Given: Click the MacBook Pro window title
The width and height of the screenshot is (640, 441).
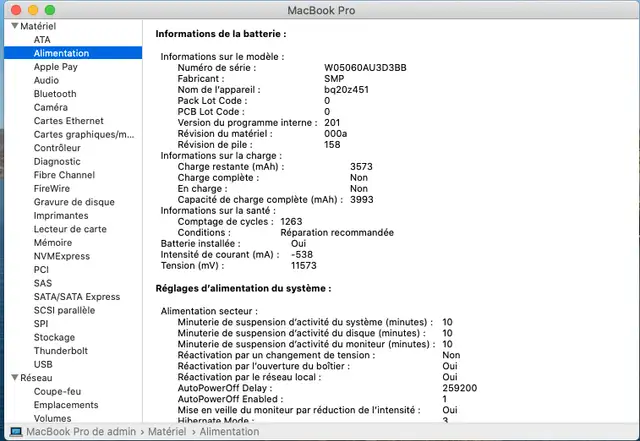Looking at the screenshot, I should point(321,10).
